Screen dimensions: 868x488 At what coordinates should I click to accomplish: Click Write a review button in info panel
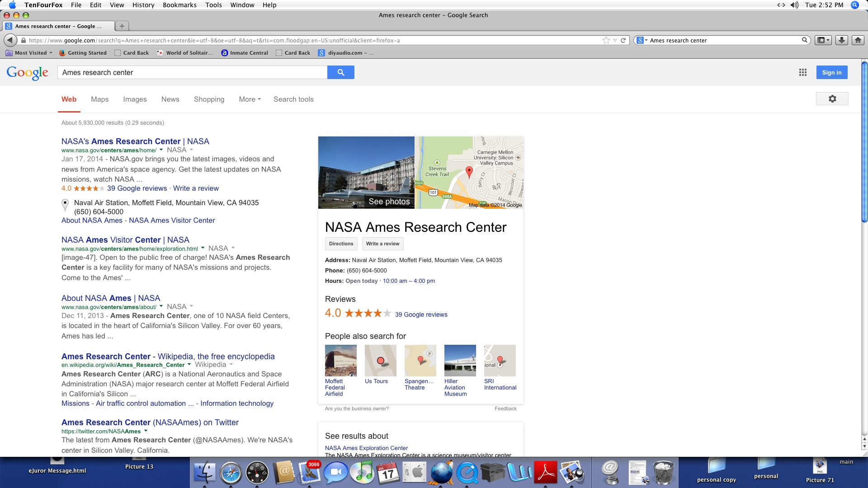(x=382, y=244)
